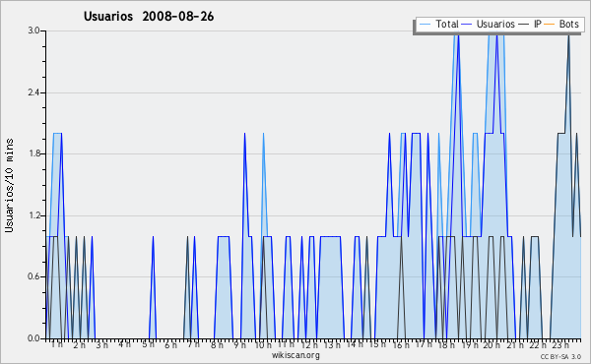Click the '17 h' x-axis label
The width and height of the screenshot is (591, 364).
pos(424,344)
